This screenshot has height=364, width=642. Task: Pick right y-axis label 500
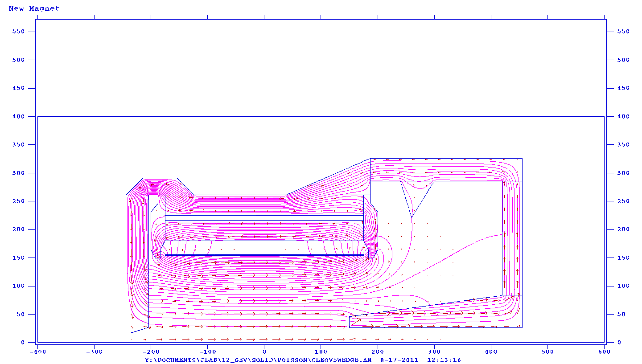click(623, 60)
